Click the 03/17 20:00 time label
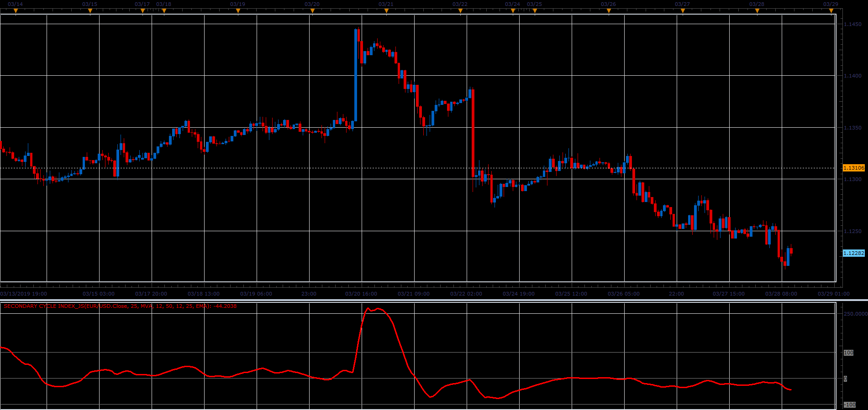 pyautogui.click(x=151, y=294)
